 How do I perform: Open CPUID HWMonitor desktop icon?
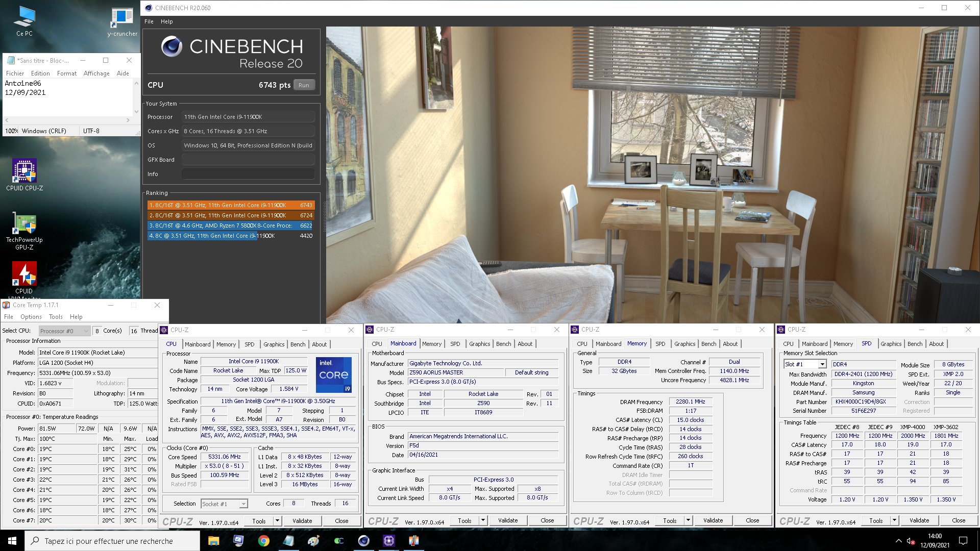(x=24, y=280)
